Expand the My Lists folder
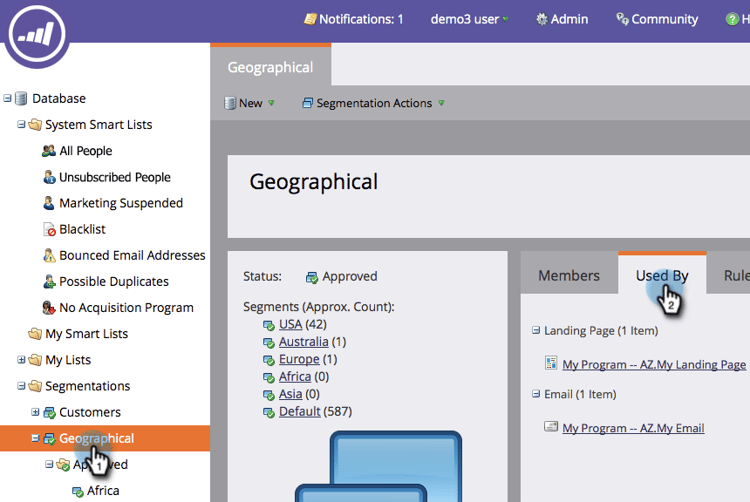750x502 pixels. tap(22, 359)
